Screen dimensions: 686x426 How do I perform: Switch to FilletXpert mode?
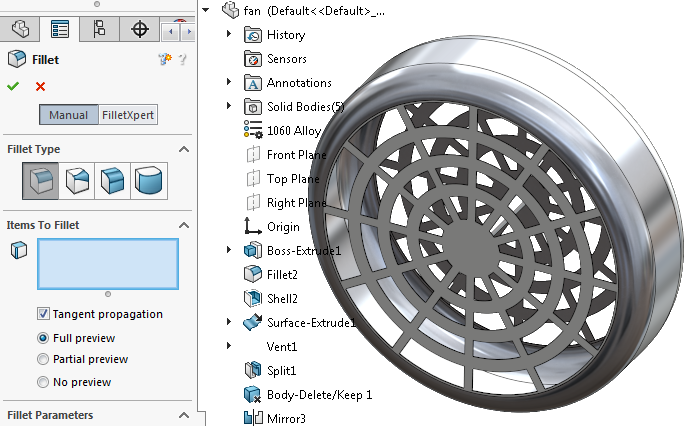[x=128, y=115]
